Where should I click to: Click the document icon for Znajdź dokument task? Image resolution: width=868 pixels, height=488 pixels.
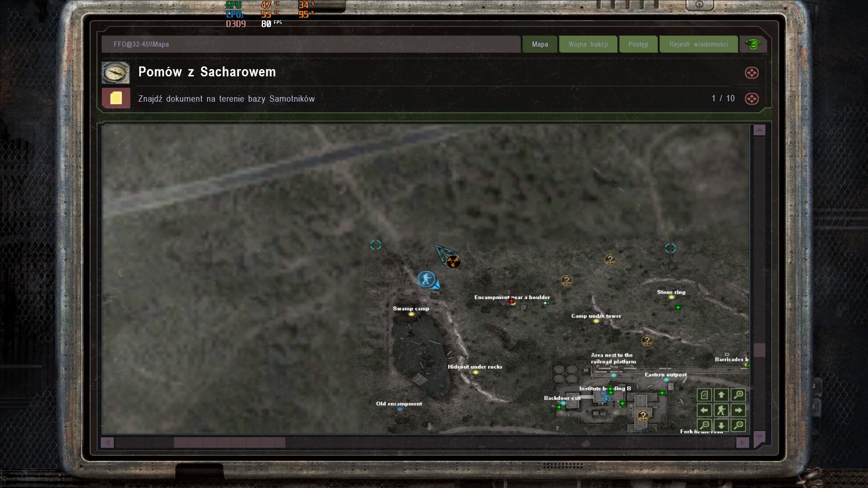click(116, 98)
